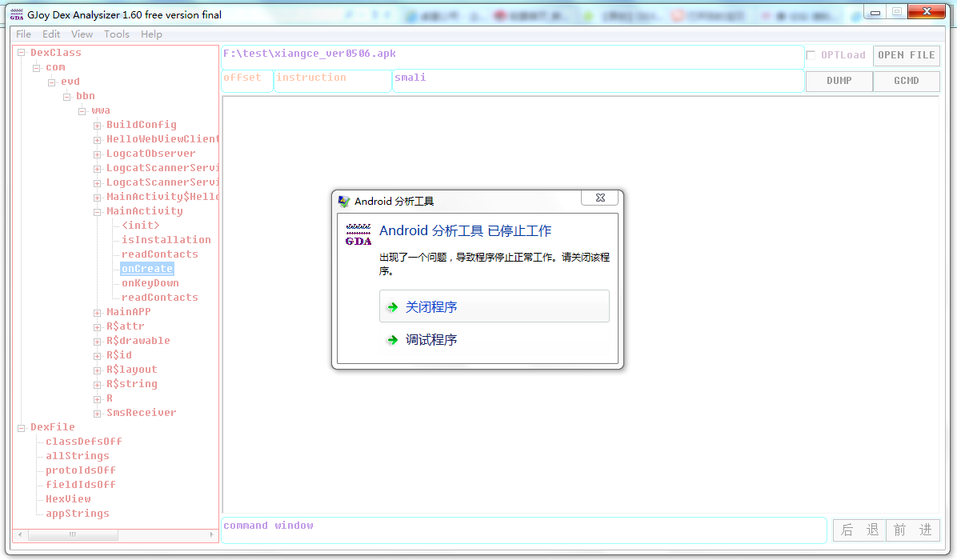Open the Edit menu

pyautogui.click(x=50, y=34)
